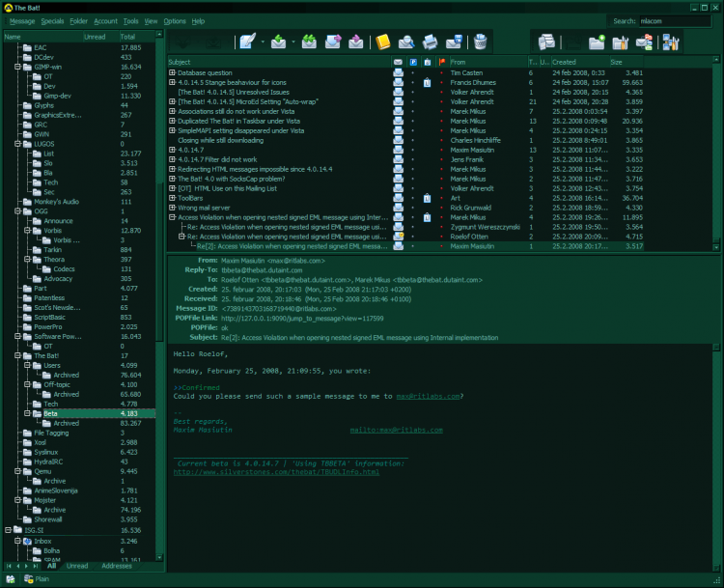Open account properties with the network tools icon
This screenshot has width=724, height=588.
pyautogui.click(x=671, y=42)
